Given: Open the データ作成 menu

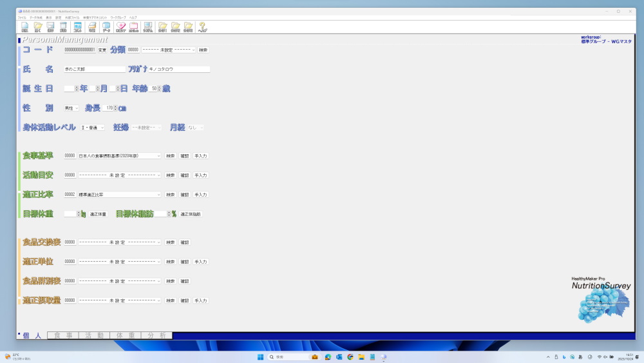Looking at the screenshot, I should pyautogui.click(x=35, y=17).
